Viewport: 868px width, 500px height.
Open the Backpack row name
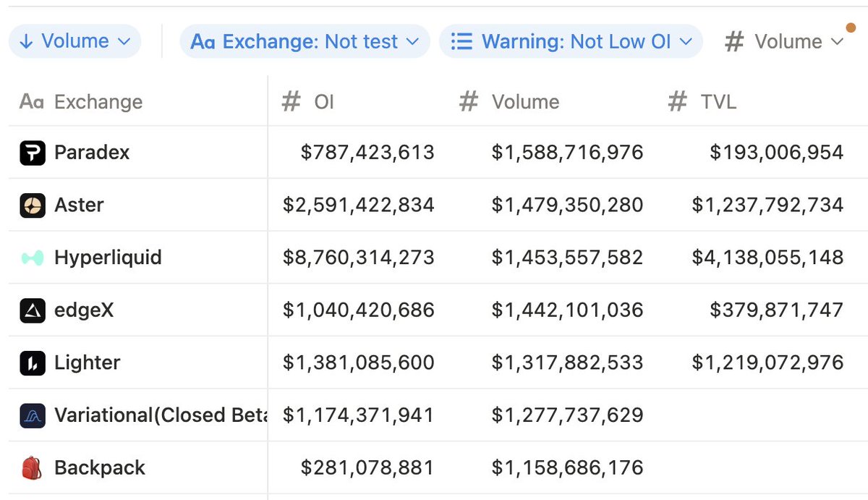[x=100, y=467]
